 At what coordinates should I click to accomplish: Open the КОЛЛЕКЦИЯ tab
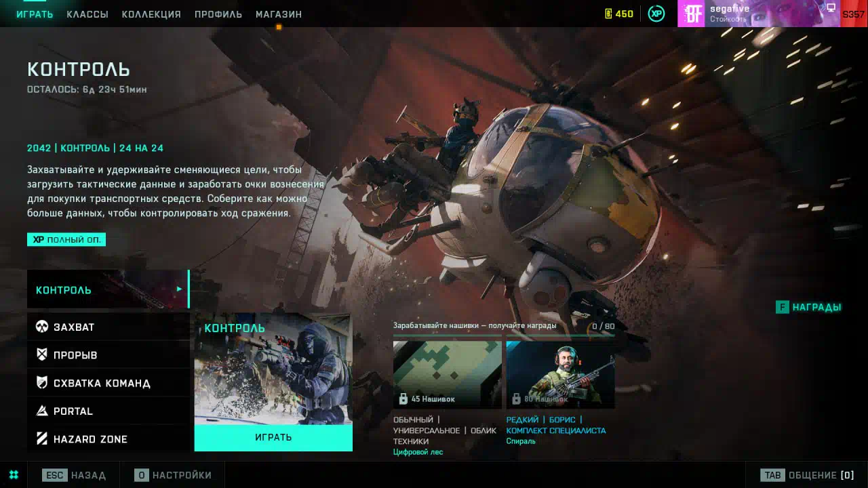tap(151, 14)
